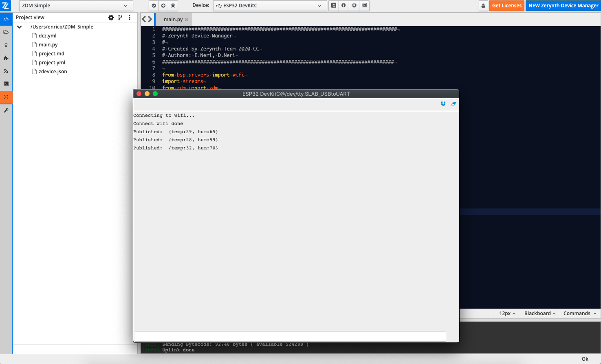
Task: Open the Project view three-dot menu
Action: [x=130, y=18]
